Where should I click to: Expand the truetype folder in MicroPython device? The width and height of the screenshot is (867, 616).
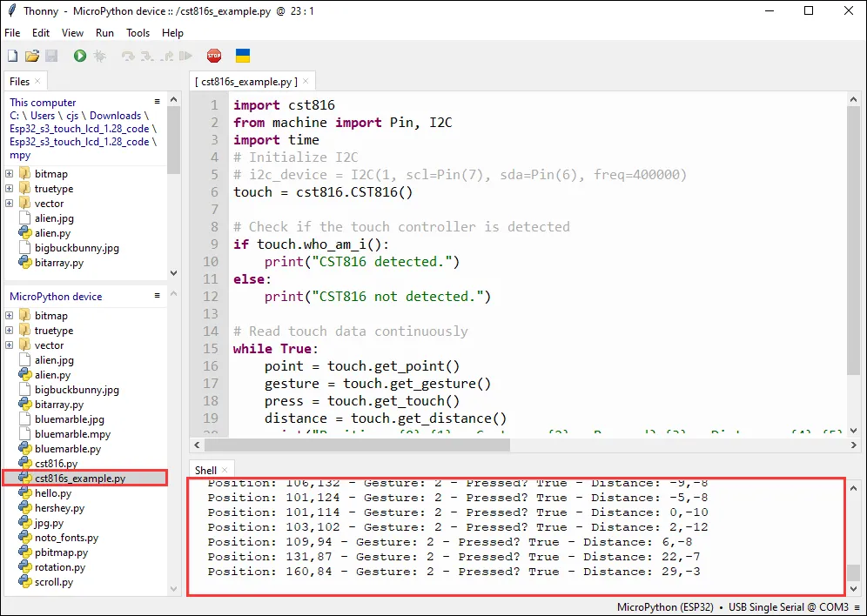point(10,331)
